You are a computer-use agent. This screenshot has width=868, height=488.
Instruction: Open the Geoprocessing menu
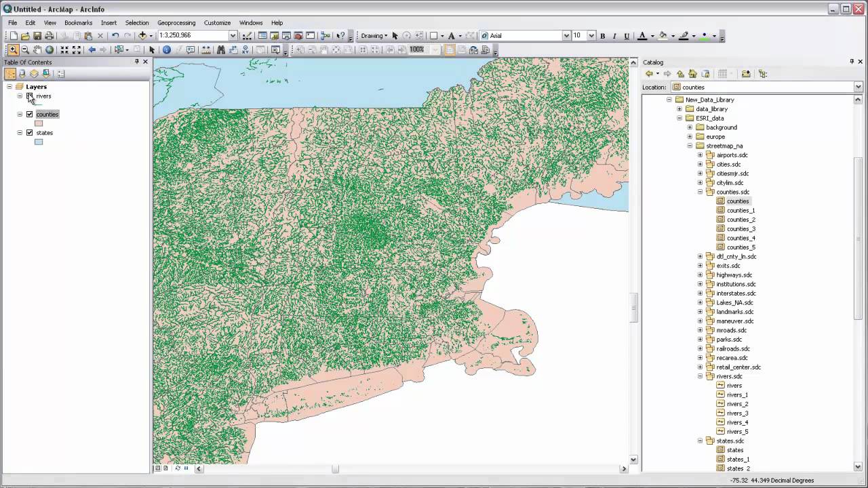point(176,22)
